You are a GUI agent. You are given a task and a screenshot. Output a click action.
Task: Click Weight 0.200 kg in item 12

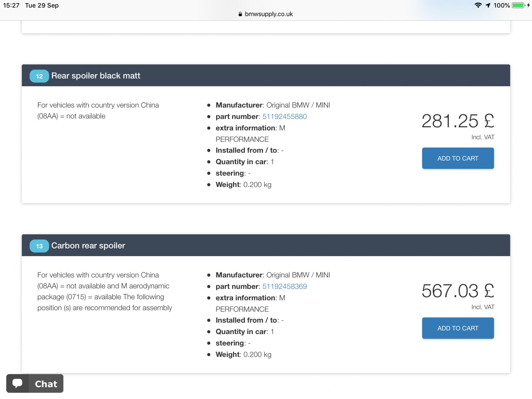tap(243, 185)
